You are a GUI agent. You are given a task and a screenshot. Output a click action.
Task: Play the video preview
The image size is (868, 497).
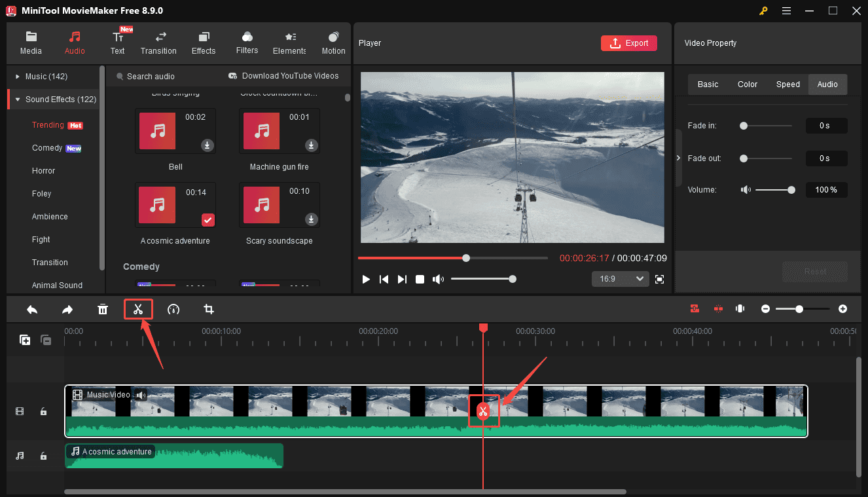[366, 279]
